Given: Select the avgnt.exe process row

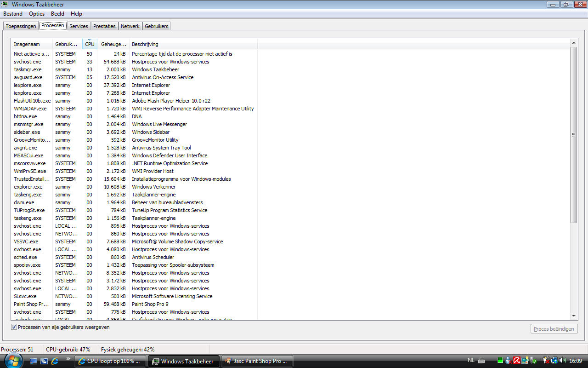Looking at the screenshot, I should click(x=134, y=148).
